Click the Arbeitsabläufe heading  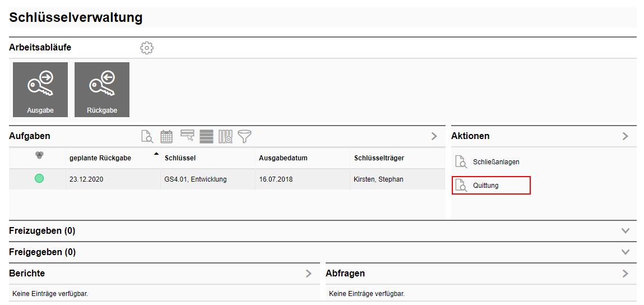(40, 47)
